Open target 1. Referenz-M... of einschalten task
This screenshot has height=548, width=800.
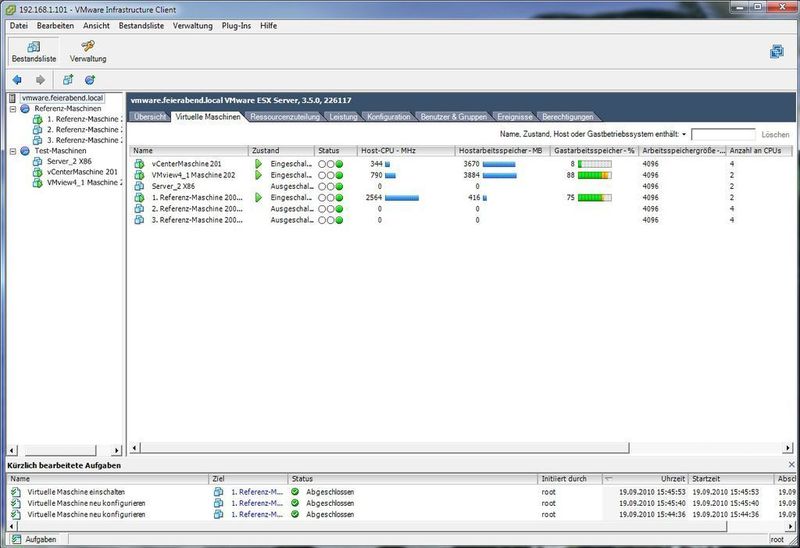(x=257, y=492)
